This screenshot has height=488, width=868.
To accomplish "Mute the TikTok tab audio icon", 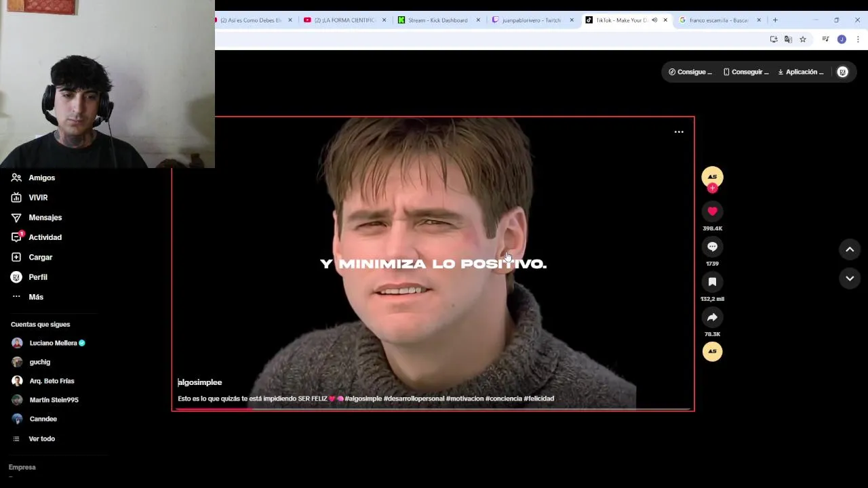I will [654, 20].
